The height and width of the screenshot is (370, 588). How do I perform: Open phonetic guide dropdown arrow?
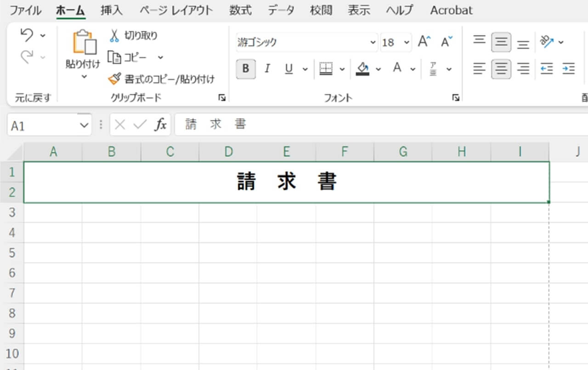point(449,69)
